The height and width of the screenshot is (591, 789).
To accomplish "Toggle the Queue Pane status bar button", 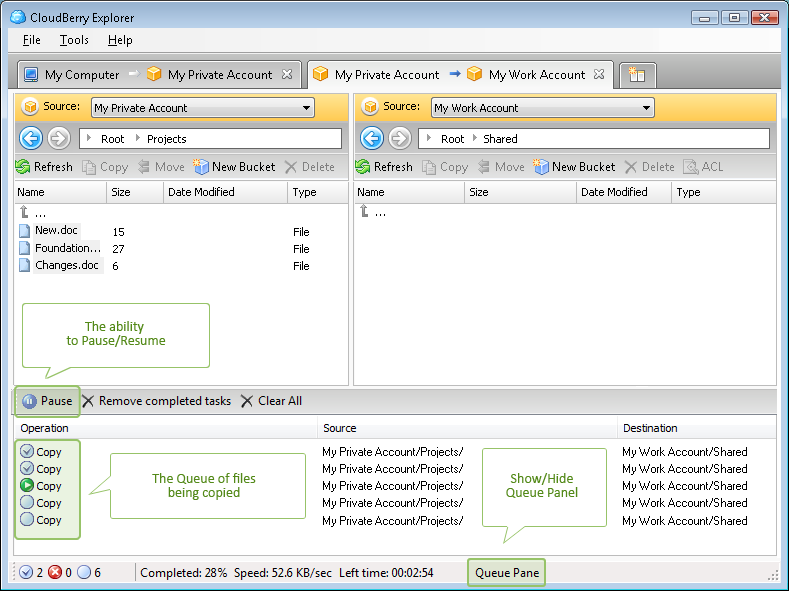I will click(507, 573).
